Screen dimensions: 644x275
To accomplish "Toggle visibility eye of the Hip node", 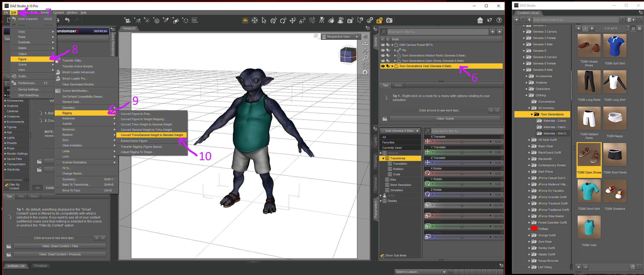I will (383, 50).
